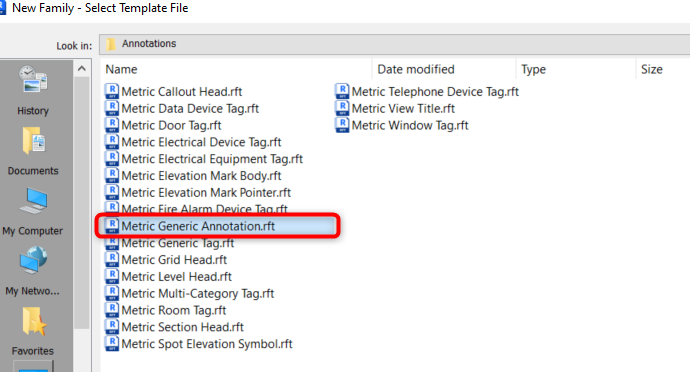Sort by the Date modified column

point(444,70)
